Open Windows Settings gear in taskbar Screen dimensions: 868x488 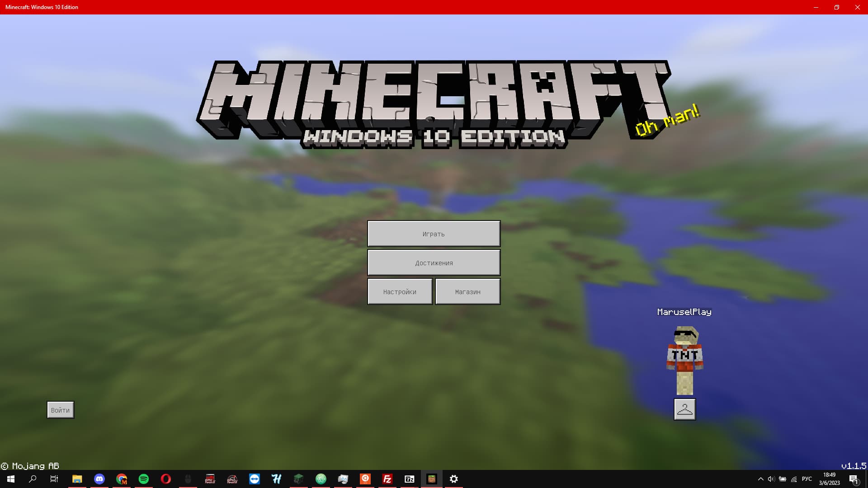click(x=454, y=479)
